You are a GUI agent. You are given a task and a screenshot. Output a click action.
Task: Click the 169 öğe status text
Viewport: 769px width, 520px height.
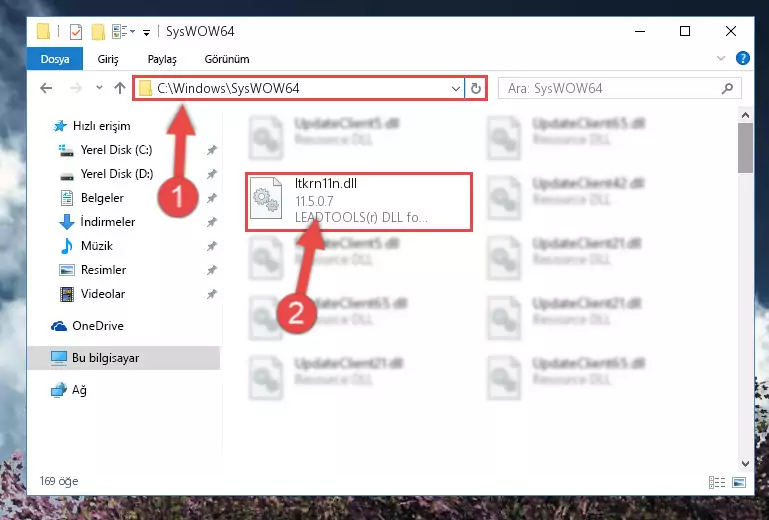[58, 481]
